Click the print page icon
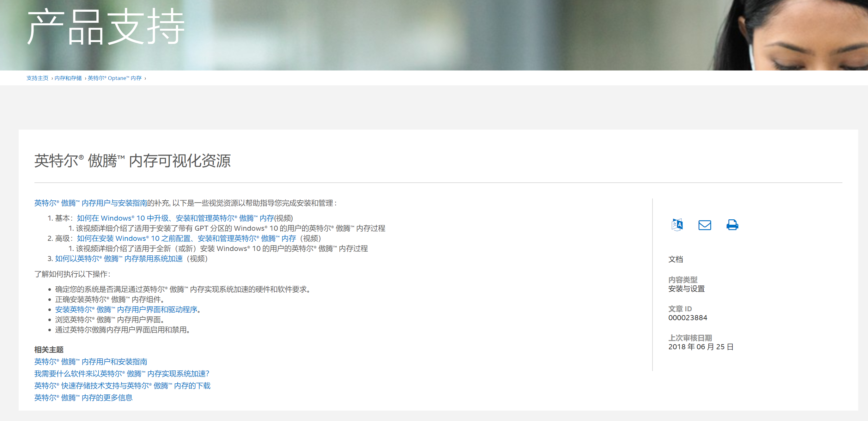Viewport: 868px width, 421px height. click(x=732, y=225)
